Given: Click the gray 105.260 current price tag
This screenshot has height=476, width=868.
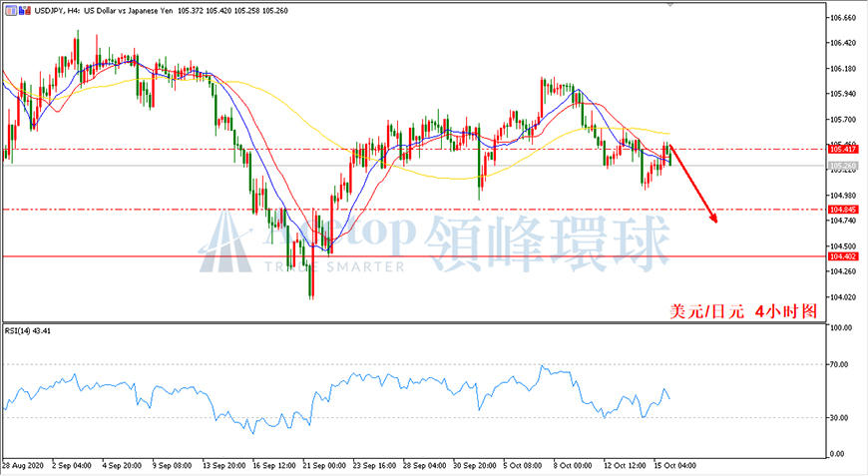Looking at the screenshot, I should [843, 166].
